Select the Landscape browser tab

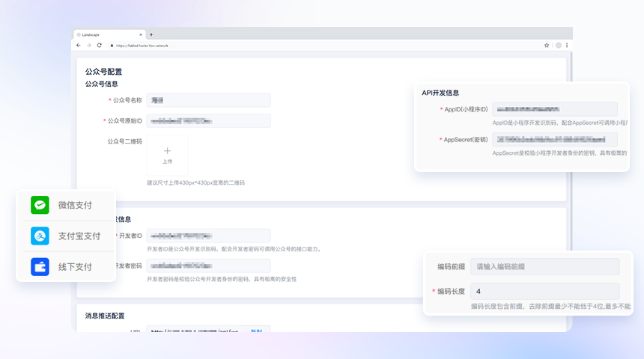pyautogui.click(x=105, y=34)
